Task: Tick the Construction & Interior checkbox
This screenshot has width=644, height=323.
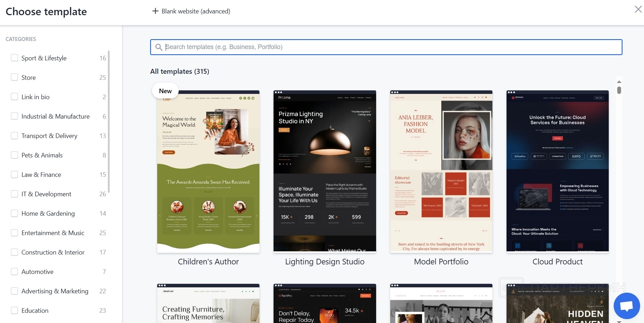Action: pyautogui.click(x=14, y=252)
